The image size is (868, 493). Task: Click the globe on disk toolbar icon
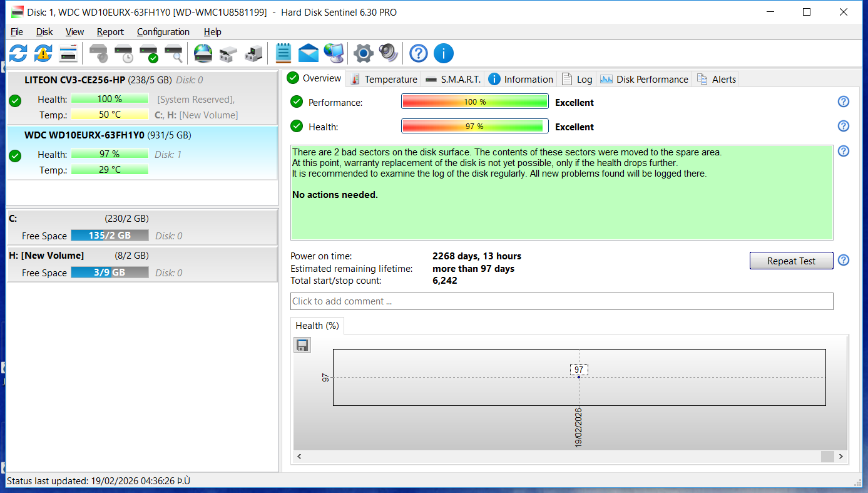point(203,53)
